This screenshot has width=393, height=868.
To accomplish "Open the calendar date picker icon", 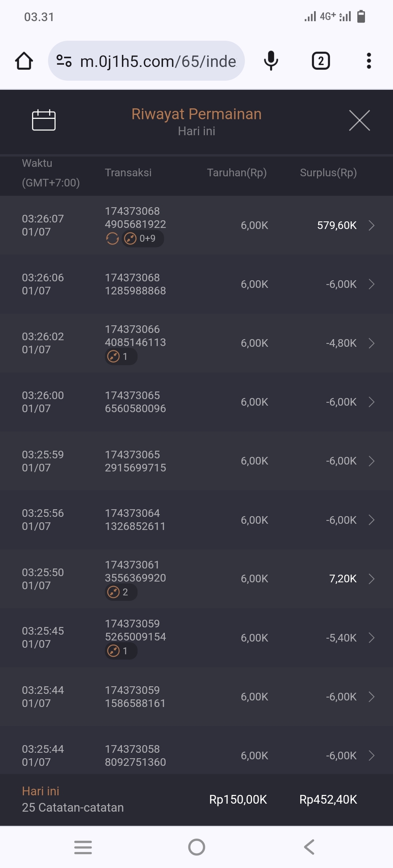I will point(44,120).
